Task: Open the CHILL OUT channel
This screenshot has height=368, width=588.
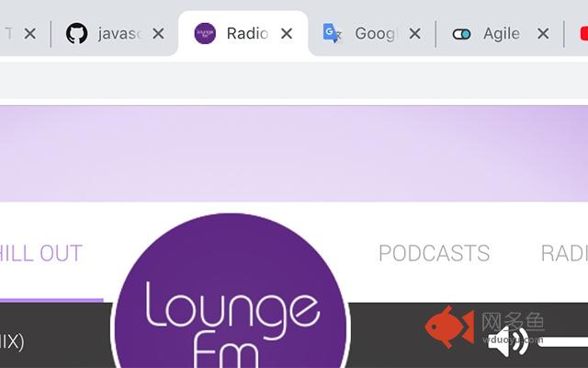Action: pos(41,254)
